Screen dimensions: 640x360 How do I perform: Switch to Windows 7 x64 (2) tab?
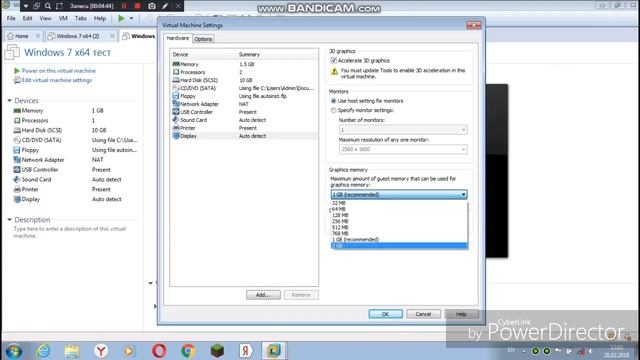[x=78, y=36]
